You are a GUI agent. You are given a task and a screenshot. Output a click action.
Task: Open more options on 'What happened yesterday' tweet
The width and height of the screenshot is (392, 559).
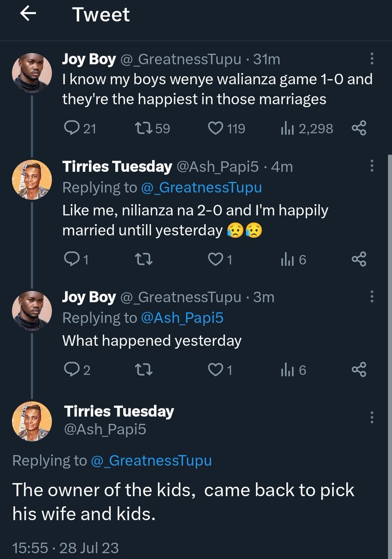372,296
